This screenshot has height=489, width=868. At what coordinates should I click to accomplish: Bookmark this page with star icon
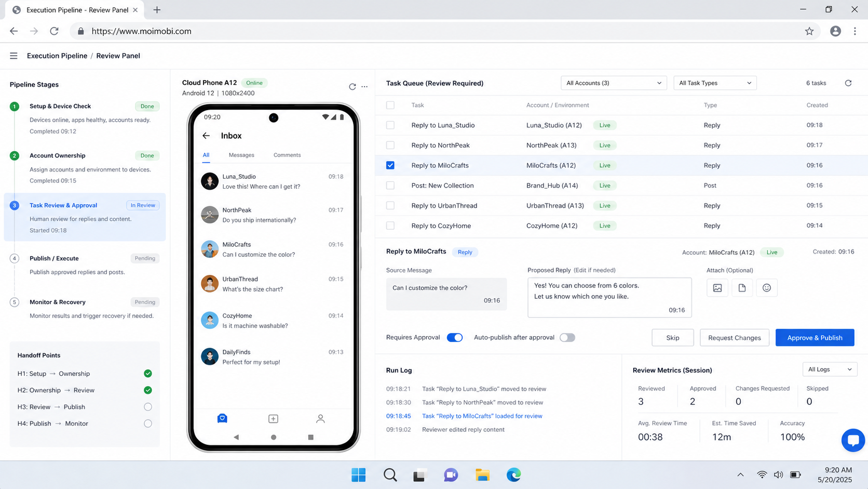coord(809,31)
